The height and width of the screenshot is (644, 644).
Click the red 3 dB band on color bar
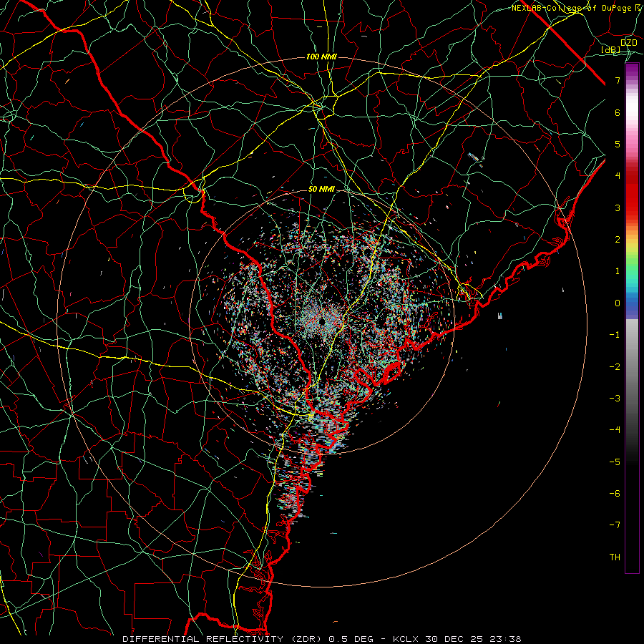point(632,208)
